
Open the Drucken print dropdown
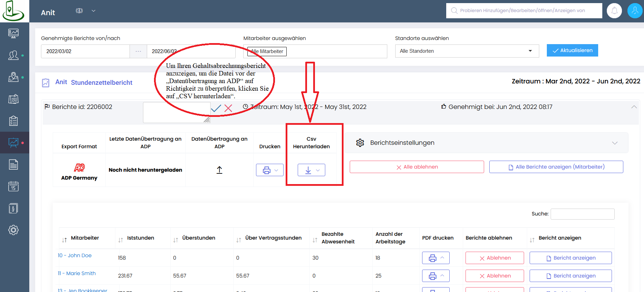pos(269,170)
